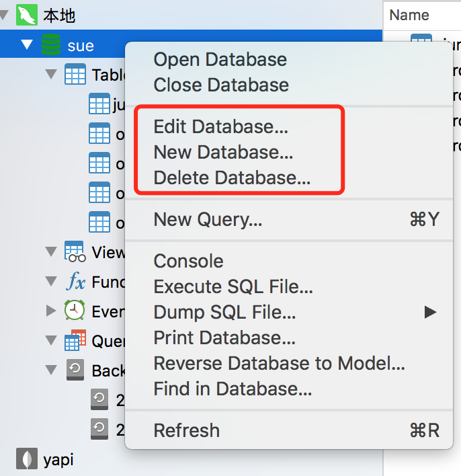
Task: Click the Events alarm clock icon
Action: (x=75, y=311)
